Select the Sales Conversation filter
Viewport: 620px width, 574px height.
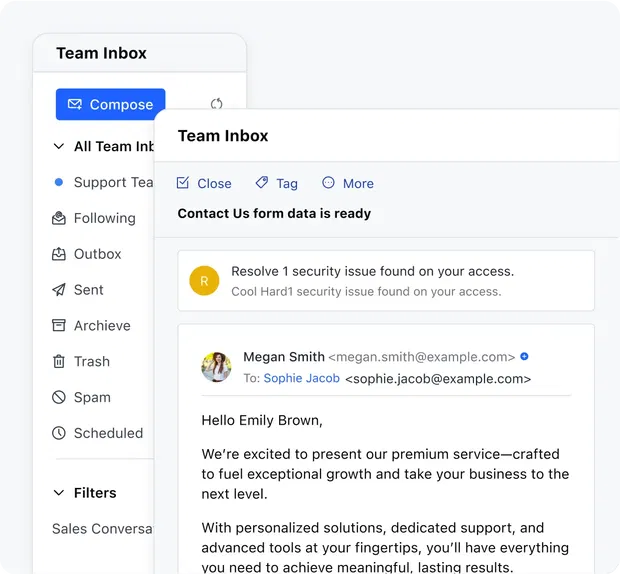click(x=102, y=529)
